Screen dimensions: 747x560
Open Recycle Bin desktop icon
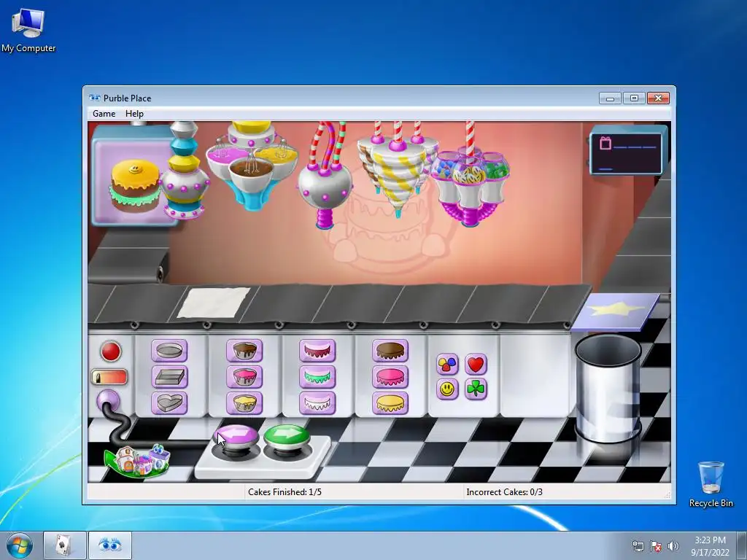711,484
